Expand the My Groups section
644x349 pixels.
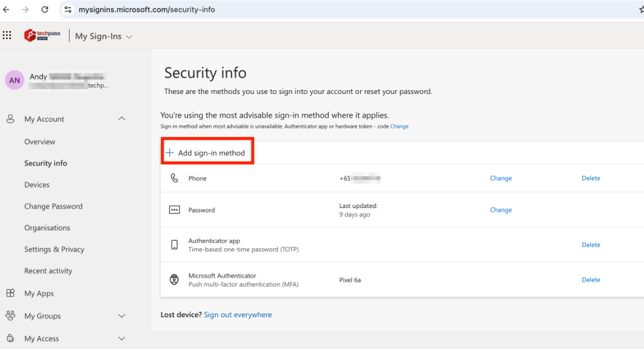click(121, 316)
